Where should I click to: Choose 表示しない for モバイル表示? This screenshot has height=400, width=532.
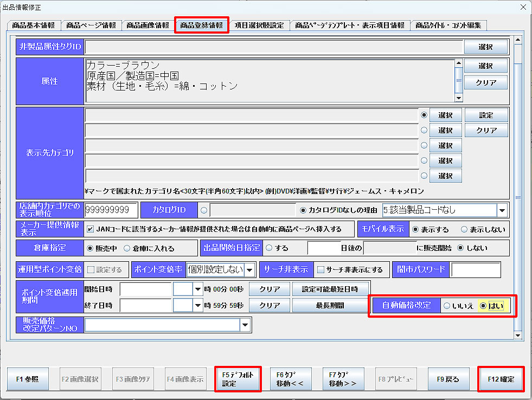coord(464,229)
